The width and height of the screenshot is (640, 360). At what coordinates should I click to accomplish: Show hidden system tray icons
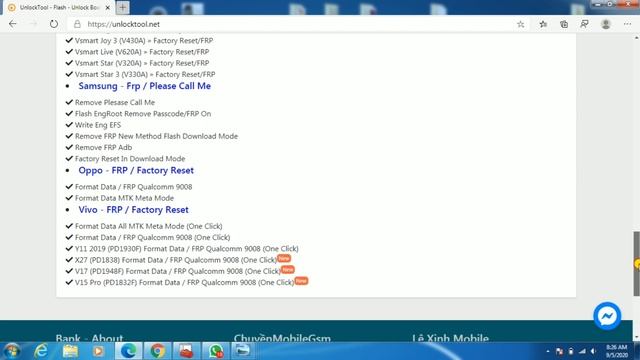[547, 351]
